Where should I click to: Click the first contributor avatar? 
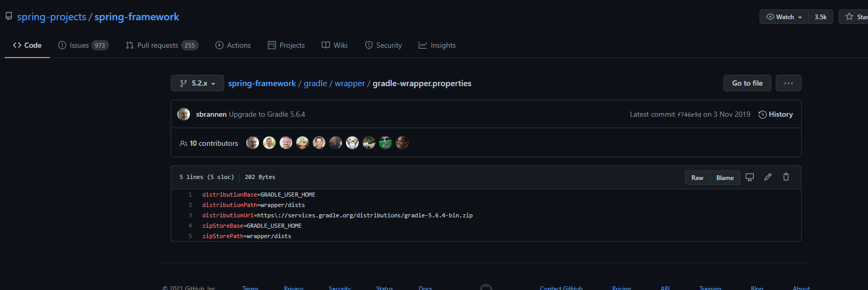click(x=253, y=143)
